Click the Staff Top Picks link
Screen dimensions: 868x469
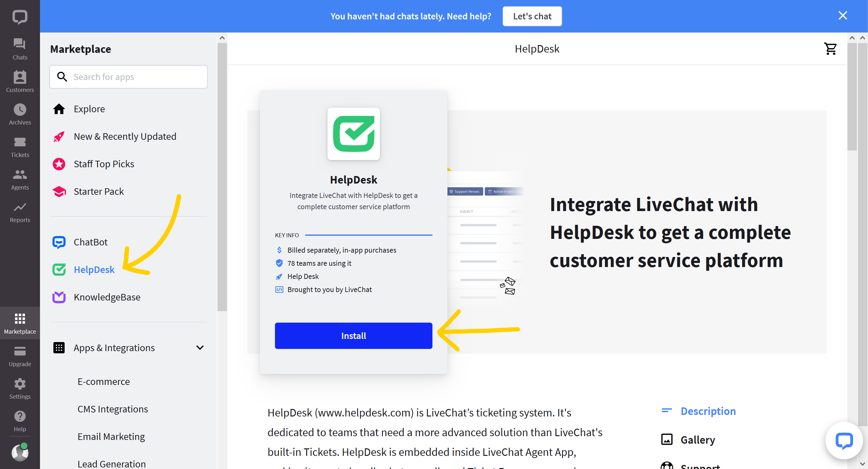tap(104, 164)
